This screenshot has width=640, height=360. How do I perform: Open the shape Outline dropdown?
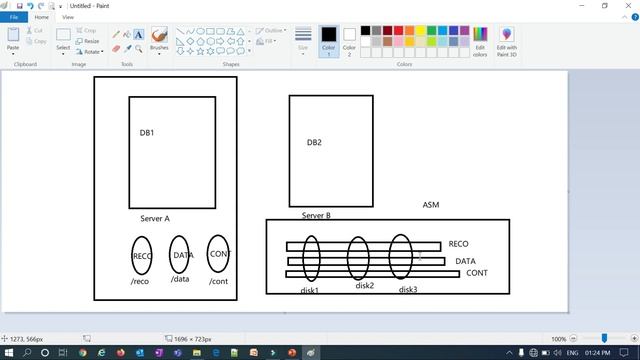tap(271, 31)
